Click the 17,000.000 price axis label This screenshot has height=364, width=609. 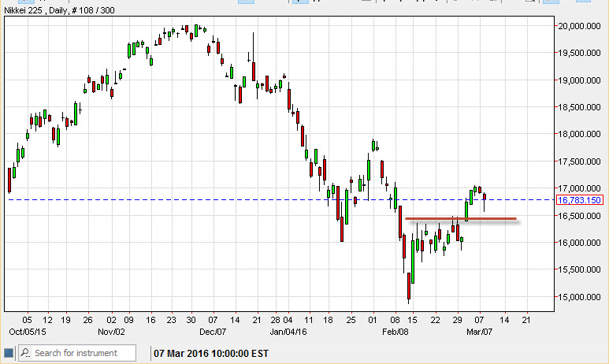[x=580, y=188]
